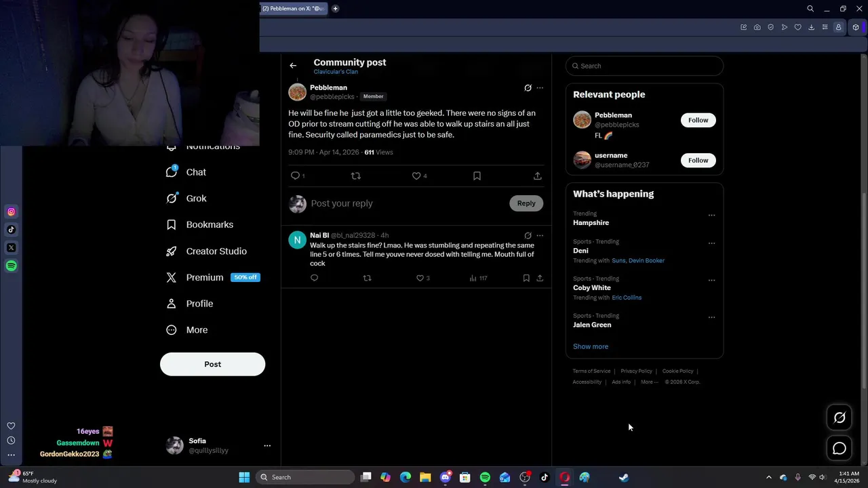
Task: Open the Privacy Policy footer link
Action: point(636,371)
